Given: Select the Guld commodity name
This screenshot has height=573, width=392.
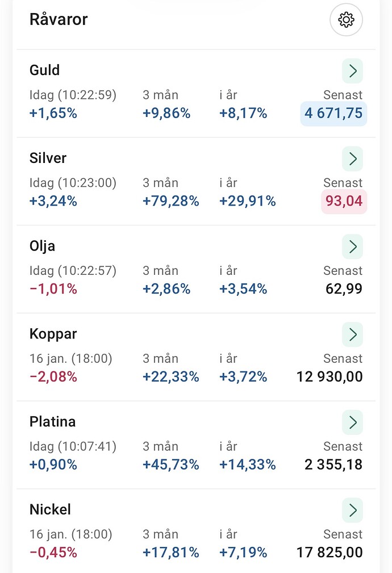Looking at the screenshot, I should [45, 70].
